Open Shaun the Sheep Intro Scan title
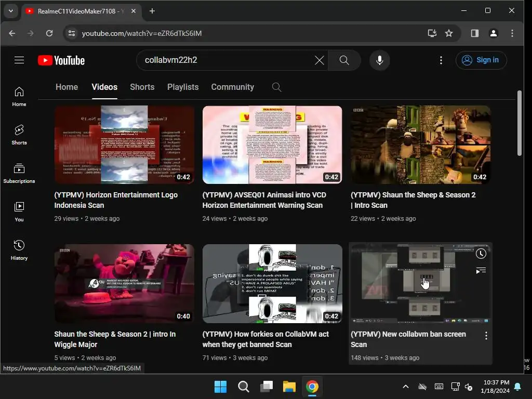This screenshot has width=532, height=399. pos(413,200)
